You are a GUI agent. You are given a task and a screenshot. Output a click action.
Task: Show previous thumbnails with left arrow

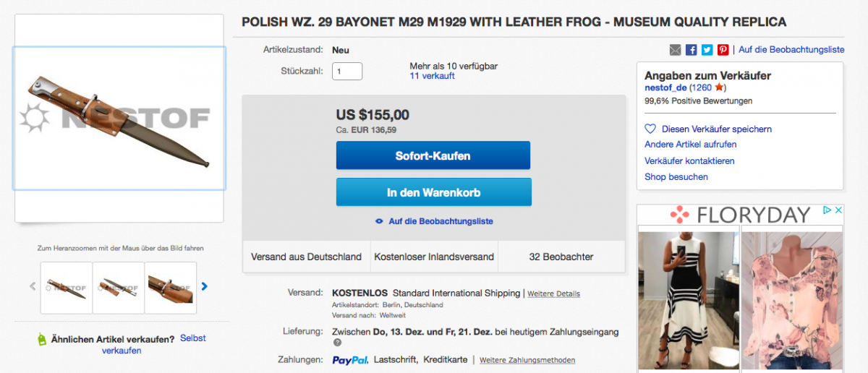33,287
